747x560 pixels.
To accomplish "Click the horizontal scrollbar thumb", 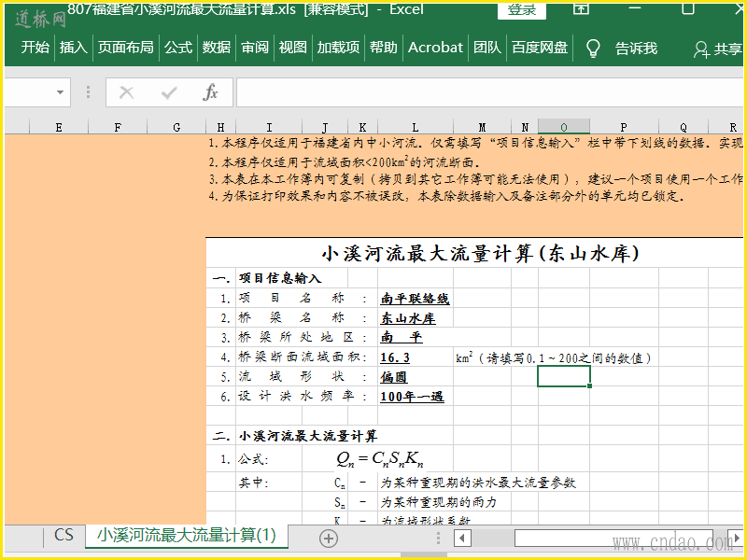I will tap(613, 539).
